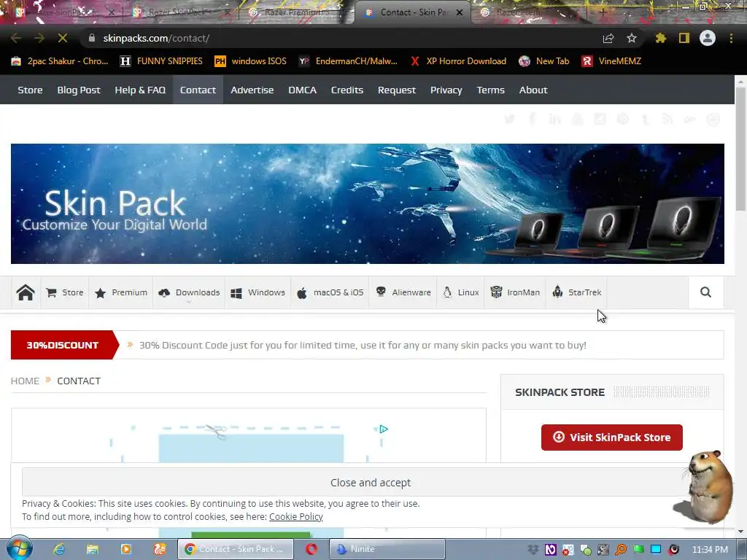This screenshot has height=560, width=747.
Task: Open Blog Post in the top menu
Action: pyautogui.click(x=79, y=90)
